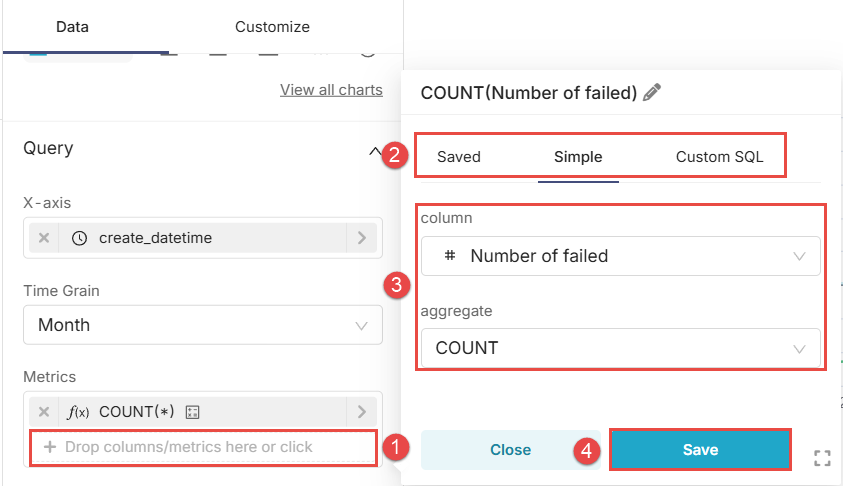
Task: Click the drop columns/metrics area
Action: (203, 447)
